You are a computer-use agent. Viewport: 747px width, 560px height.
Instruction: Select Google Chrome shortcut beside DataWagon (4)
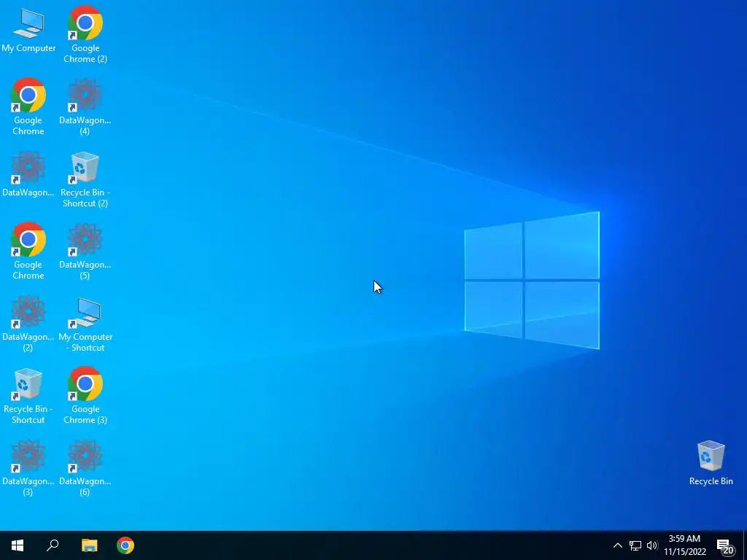[x=28, y=106]
